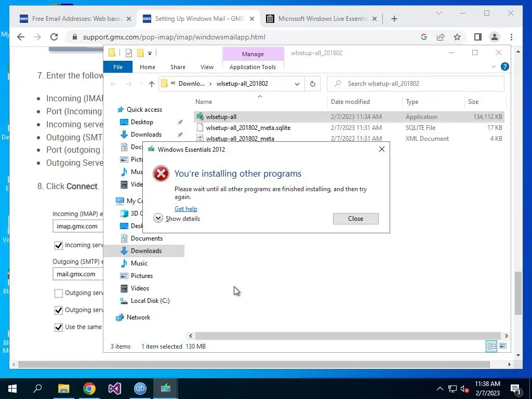Screen dimensions: 532x399
Task: Click the imap.gmx.com input field
Action: tap(78, 227)
